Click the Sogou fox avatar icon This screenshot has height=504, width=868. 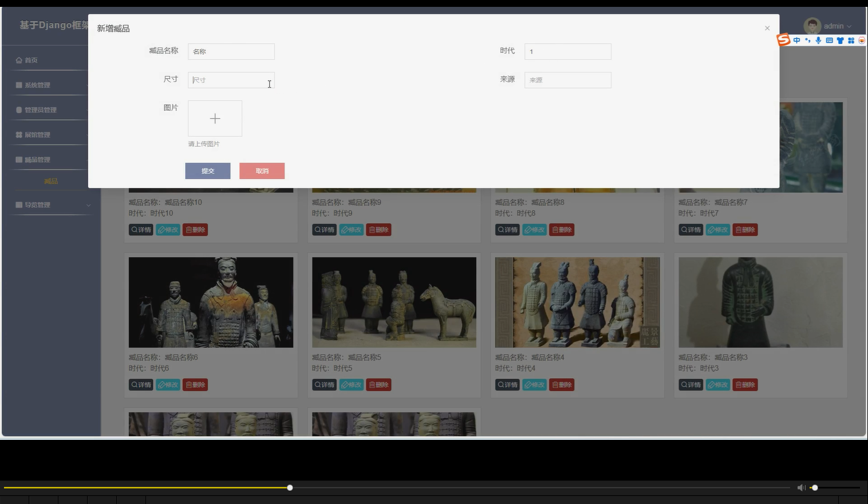[x=862, y=40]
